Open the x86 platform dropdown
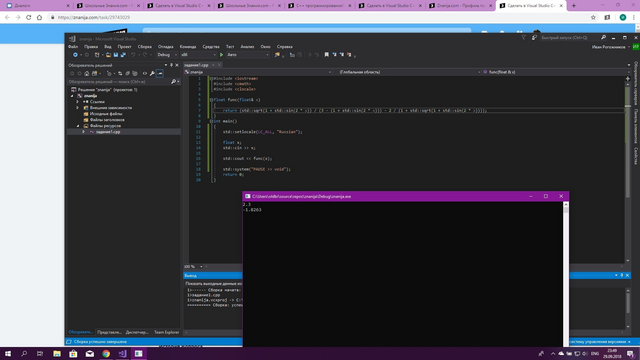Screen dimensions: 640x360 point(198,55)
